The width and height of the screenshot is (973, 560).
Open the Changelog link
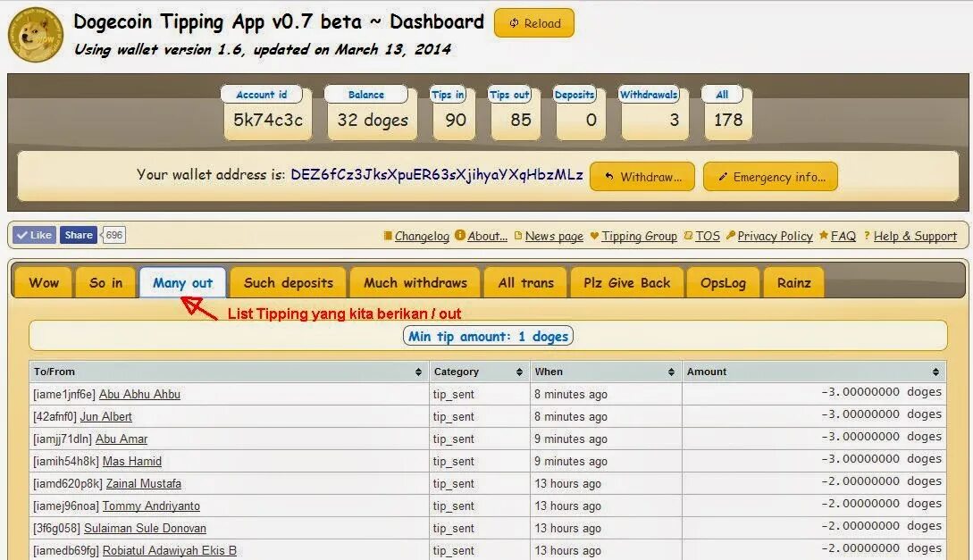pyautogui.click(x=422, y=237)
